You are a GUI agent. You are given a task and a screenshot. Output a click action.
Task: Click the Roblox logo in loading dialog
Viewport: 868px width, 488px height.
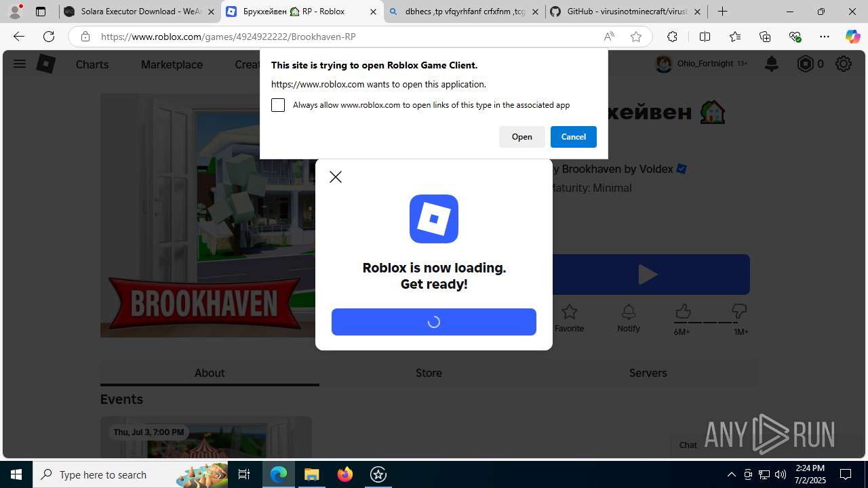[x=434, y=219]
